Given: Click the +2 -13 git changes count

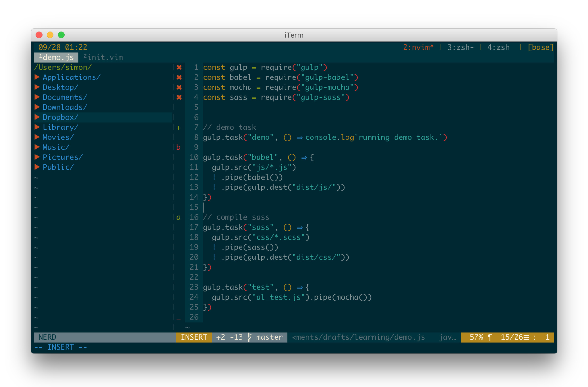Looking at the screenshot, I should pos(229,337).
